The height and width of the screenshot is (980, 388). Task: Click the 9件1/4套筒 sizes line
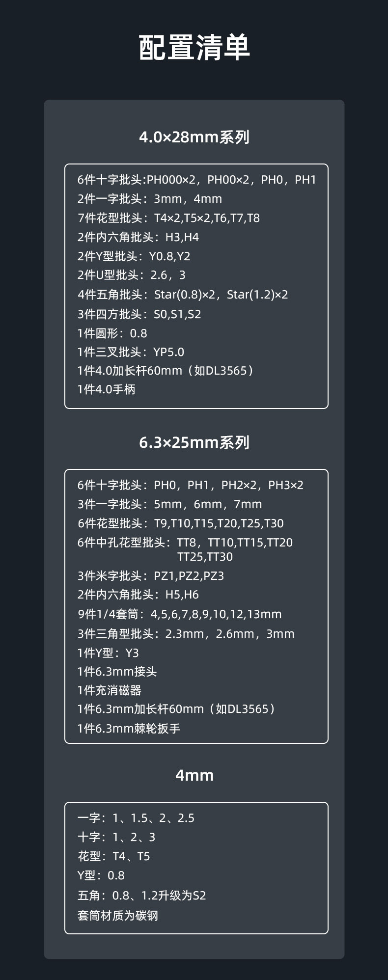[180, 614]
